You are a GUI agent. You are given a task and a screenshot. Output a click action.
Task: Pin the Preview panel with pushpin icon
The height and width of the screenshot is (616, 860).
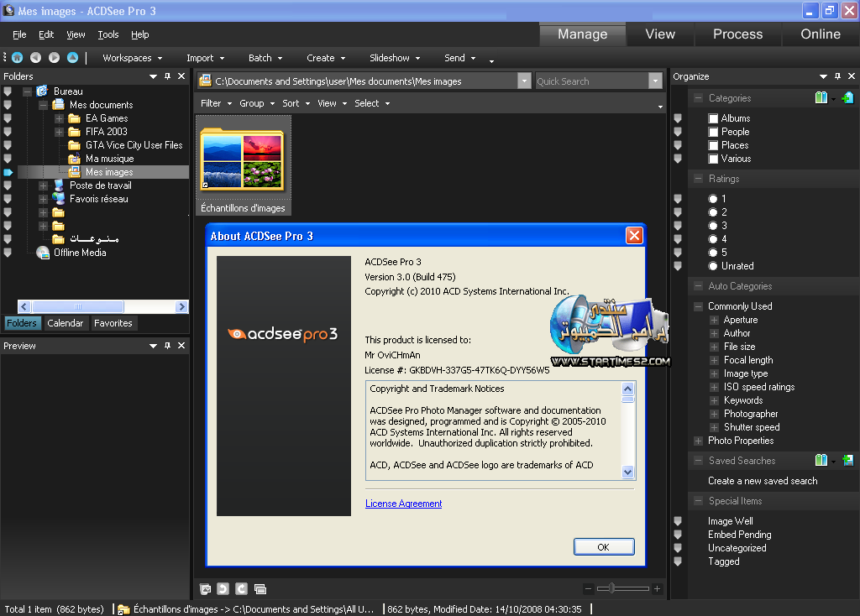(168, 346)
